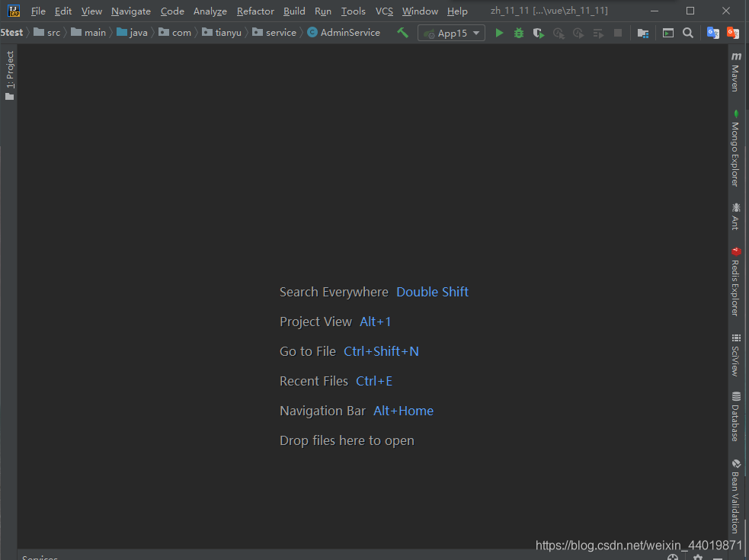This screenshot has width=749, height=560.
Task: Click the Ctrl+Shift+N shortcut text
Action: [x=381, y=351]
